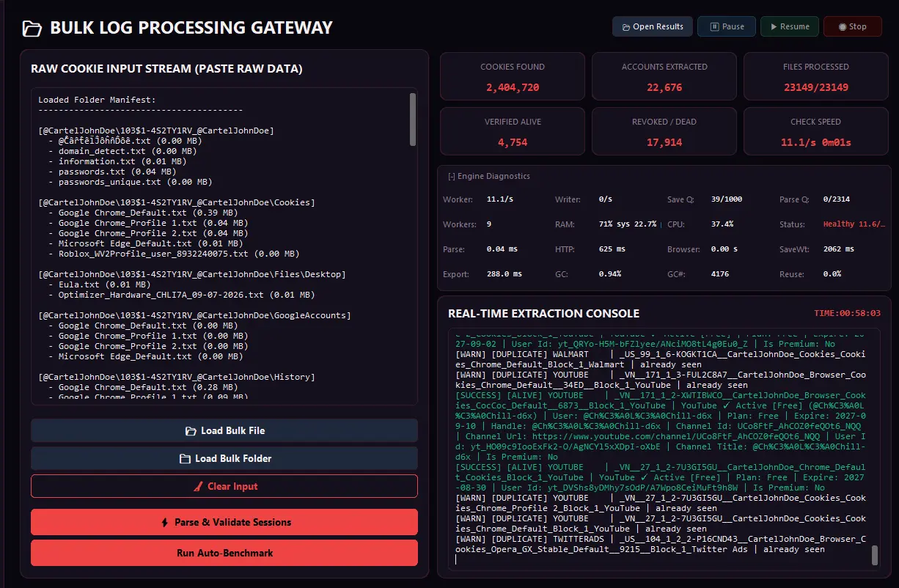Click the GC percentage 0.94%
Viewport: 899px width, 588px height.
tap(609, 274)
